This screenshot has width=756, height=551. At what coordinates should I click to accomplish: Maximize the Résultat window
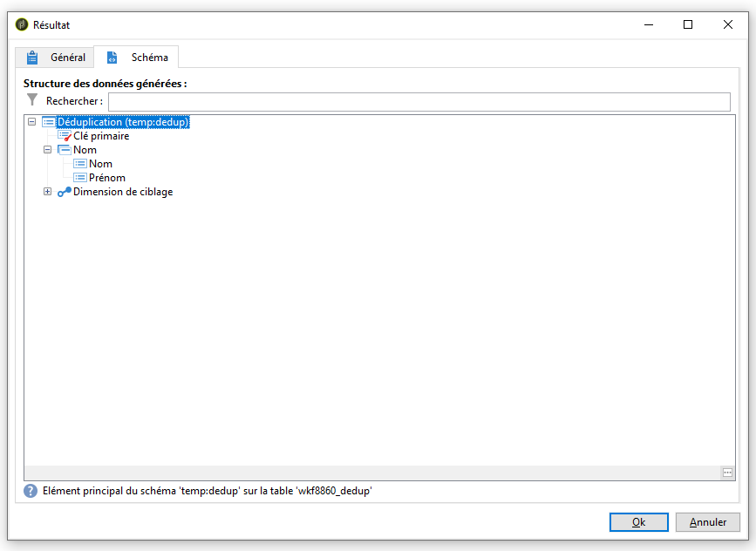click(688, 24)
